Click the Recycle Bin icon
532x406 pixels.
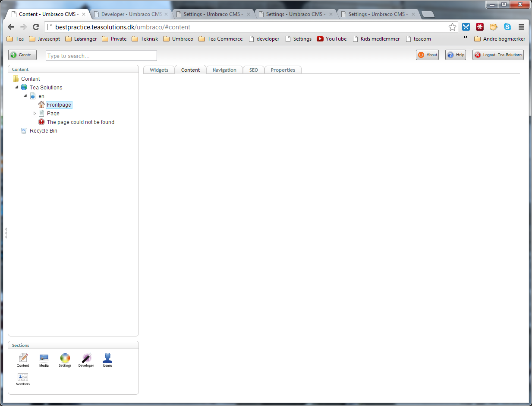pyautogui.click(x=24, y=130)
